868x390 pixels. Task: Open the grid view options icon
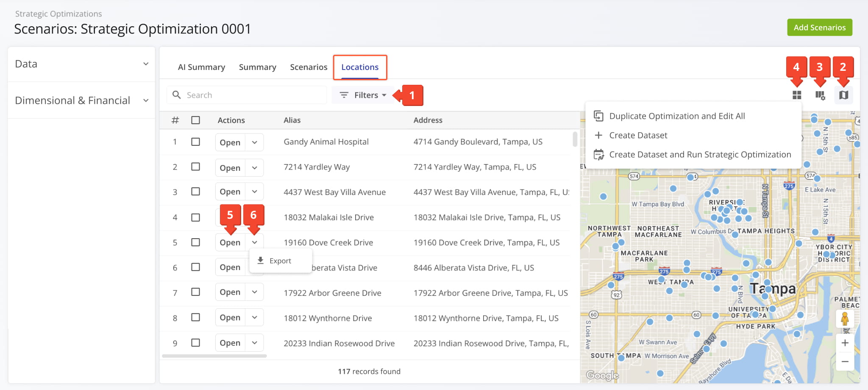click(x=797, y=95)
